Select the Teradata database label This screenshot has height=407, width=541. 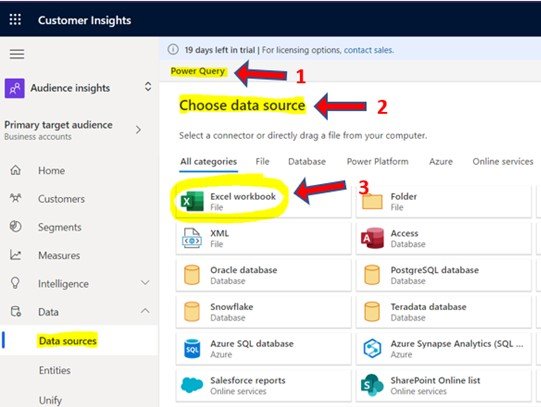coord(428,307)
